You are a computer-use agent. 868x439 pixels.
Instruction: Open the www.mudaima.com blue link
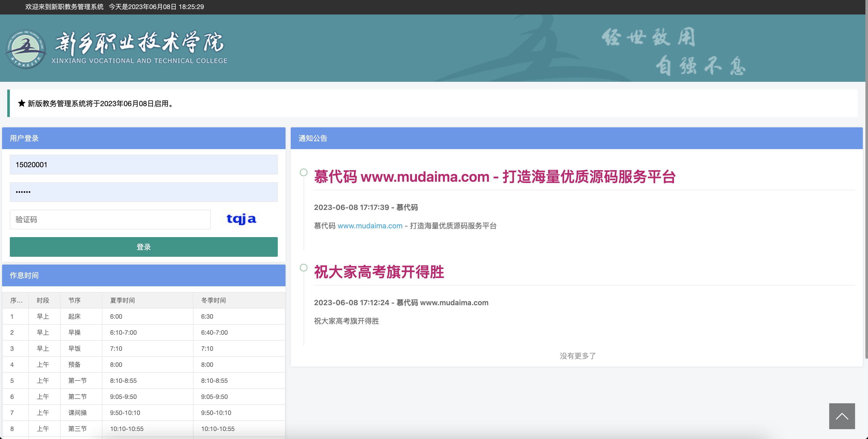click(x=370, y=225)
